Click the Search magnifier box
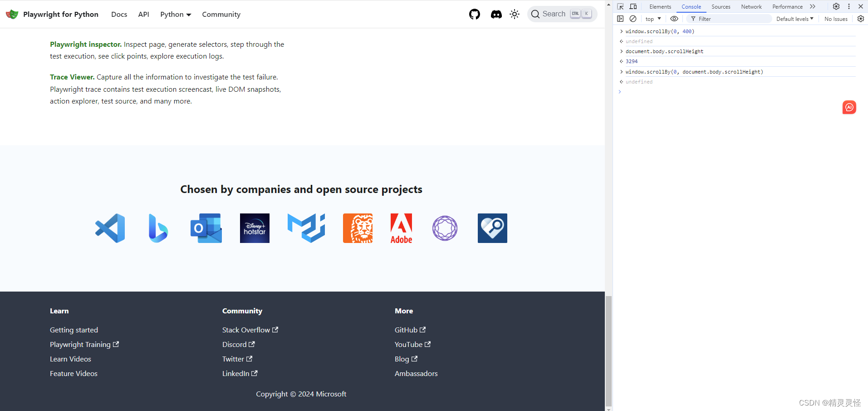868x411 pixels. pyautogui.click(x=562, y=14)
